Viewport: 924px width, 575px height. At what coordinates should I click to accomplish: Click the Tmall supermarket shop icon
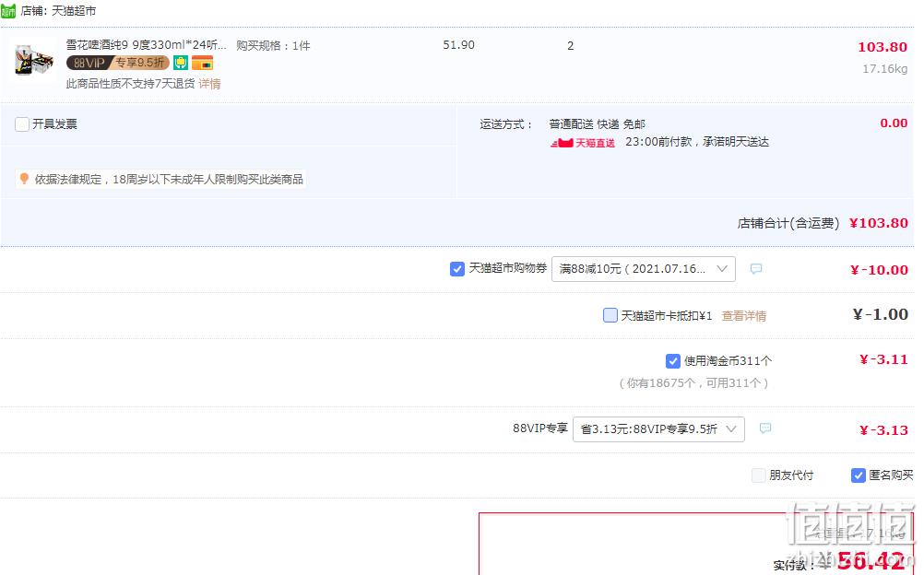coord(8,11)
